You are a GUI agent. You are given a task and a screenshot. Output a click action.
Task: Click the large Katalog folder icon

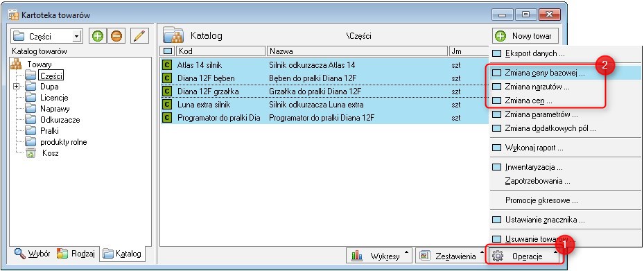[173, 35]
